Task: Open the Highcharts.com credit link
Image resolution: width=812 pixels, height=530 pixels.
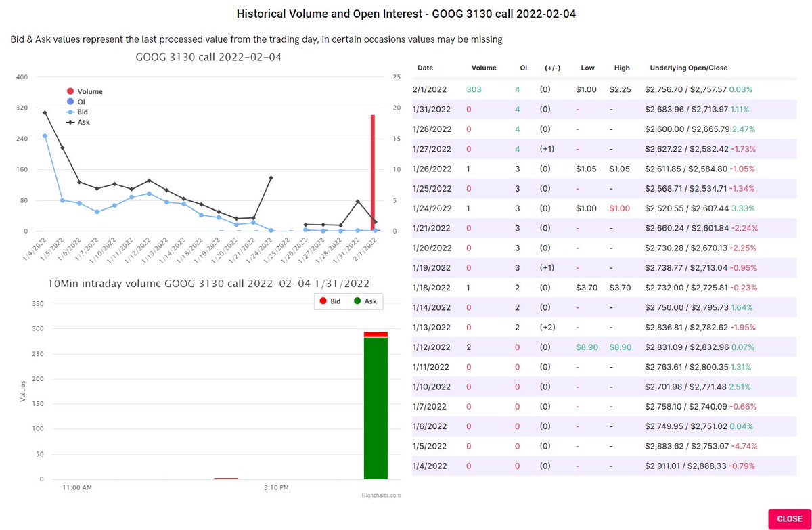Action: coord(382,495)
